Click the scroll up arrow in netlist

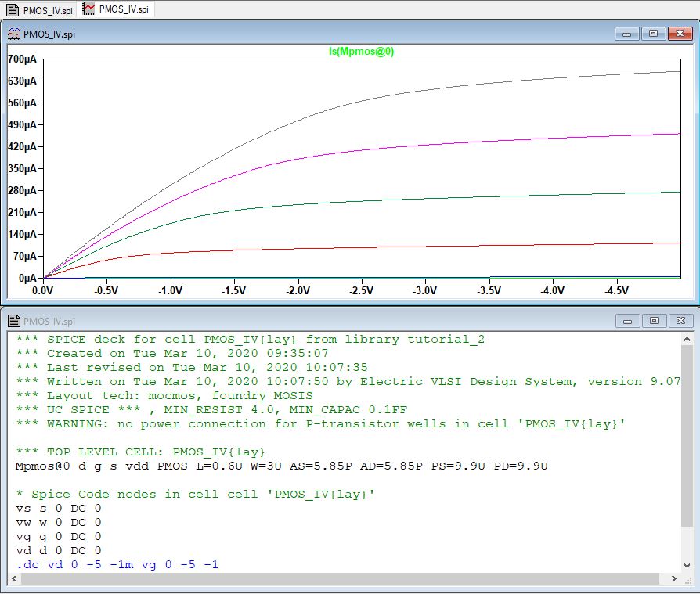687,339
